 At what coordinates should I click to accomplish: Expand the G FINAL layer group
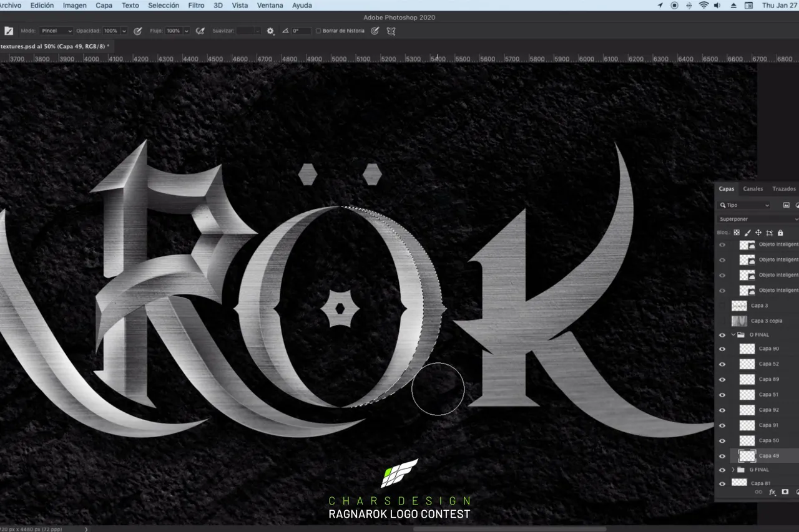(733, 470)
